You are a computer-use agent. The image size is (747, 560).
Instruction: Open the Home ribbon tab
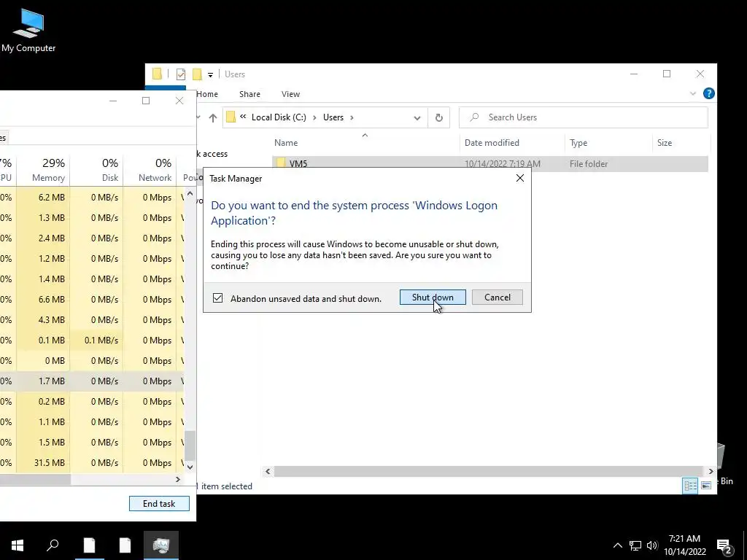(x=207, y=94)
